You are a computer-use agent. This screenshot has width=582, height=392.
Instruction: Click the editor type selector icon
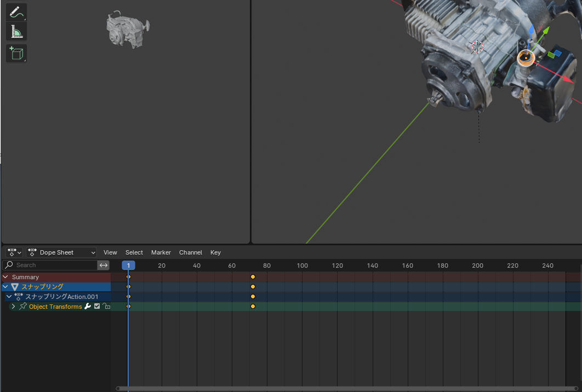14,252
